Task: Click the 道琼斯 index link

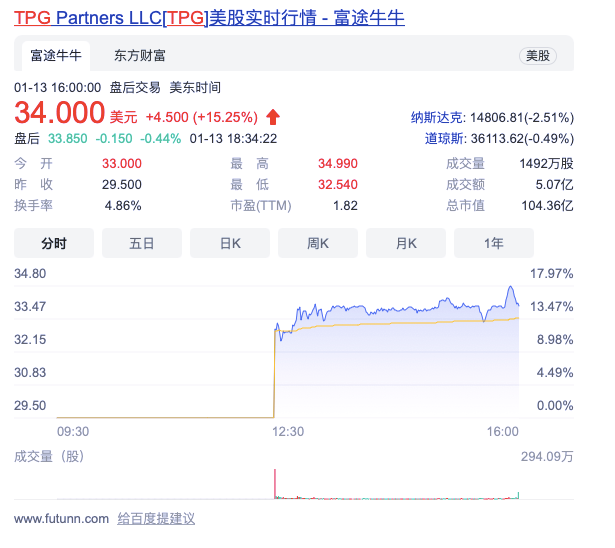Action: tap(444, 138)
